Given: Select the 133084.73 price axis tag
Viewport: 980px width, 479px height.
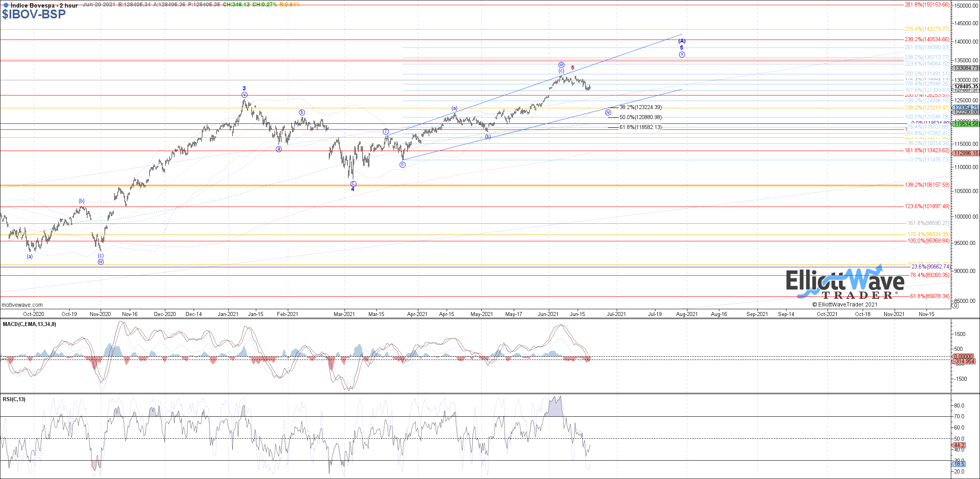Looking at the screenshot, I should 966,68.
